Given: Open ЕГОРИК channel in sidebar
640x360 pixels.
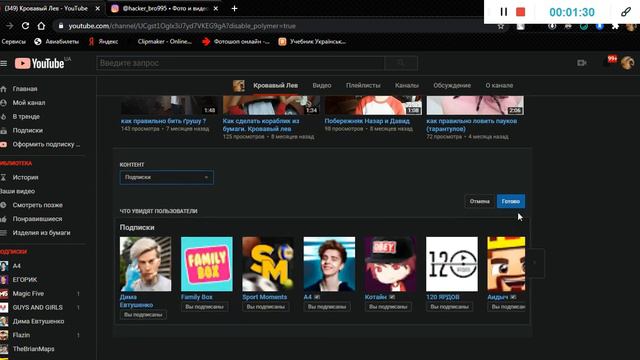Looking at the screenshot, I should (x=24, y=280).
